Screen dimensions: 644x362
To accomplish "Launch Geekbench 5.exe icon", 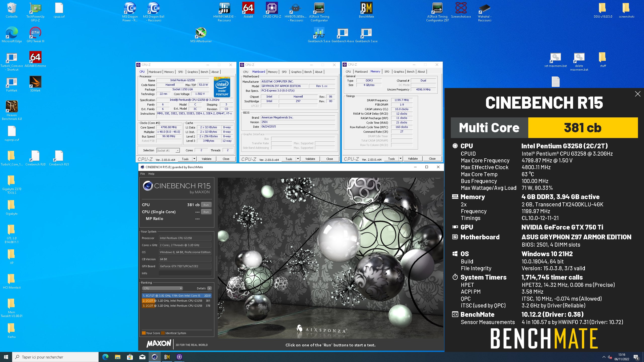I will (319, 35).
